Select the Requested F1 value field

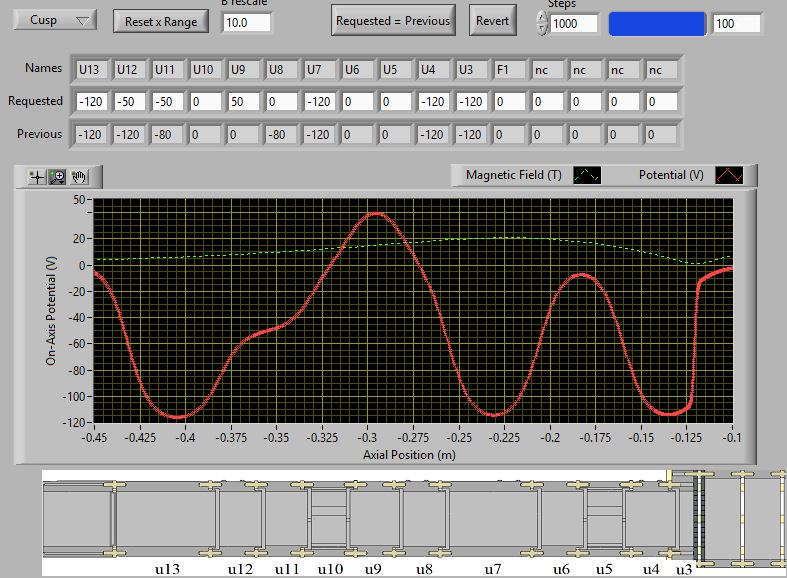510,101
